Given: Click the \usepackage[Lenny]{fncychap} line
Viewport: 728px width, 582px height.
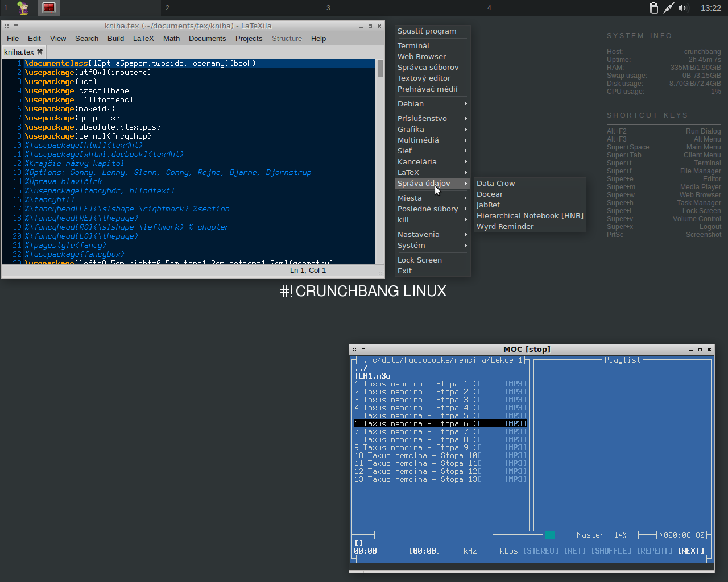Looking at the screenshot, I should point(88,136).
